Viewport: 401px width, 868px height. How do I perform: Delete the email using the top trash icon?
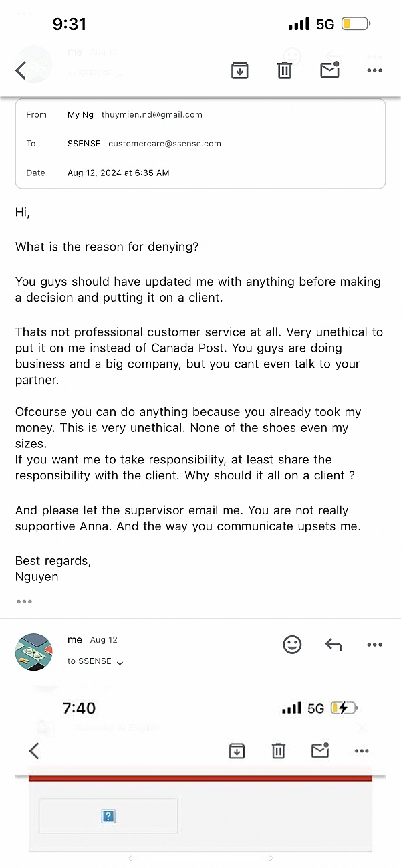(285, 70)
